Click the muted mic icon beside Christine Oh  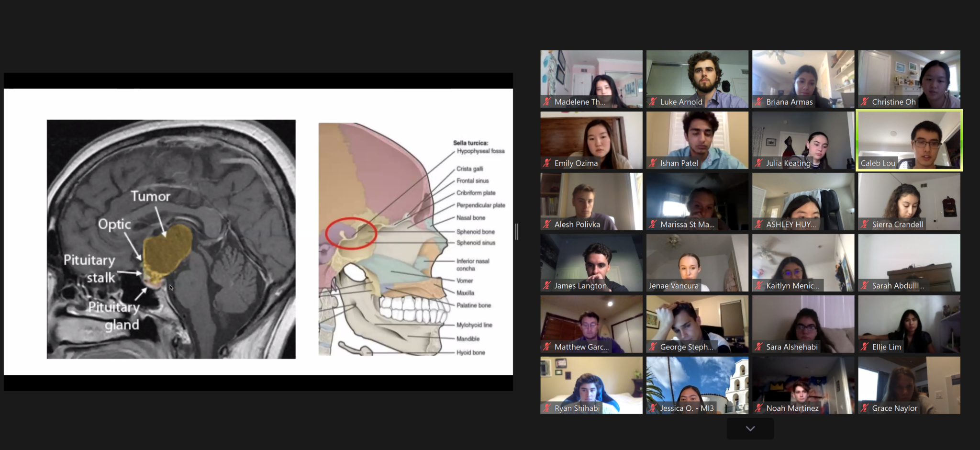(864, 101)
